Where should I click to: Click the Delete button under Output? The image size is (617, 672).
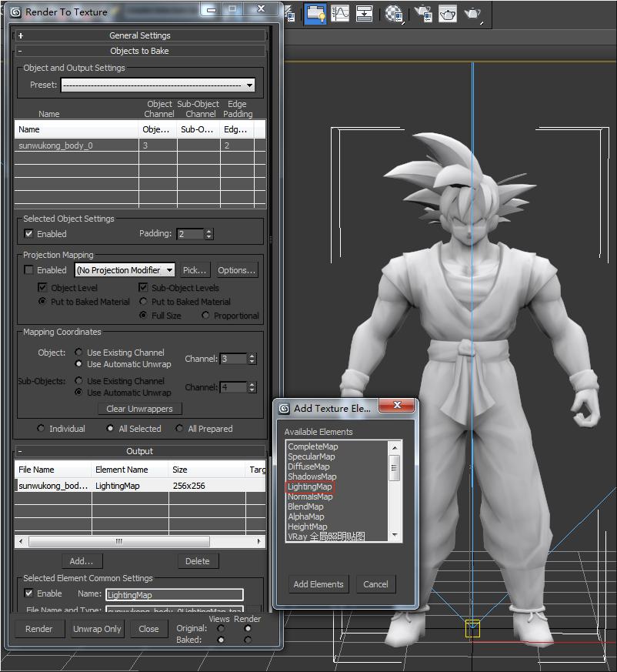198,561
